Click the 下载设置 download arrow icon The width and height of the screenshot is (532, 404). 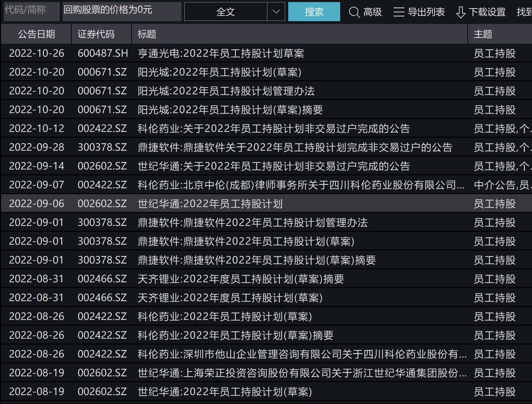pos(461,12)
